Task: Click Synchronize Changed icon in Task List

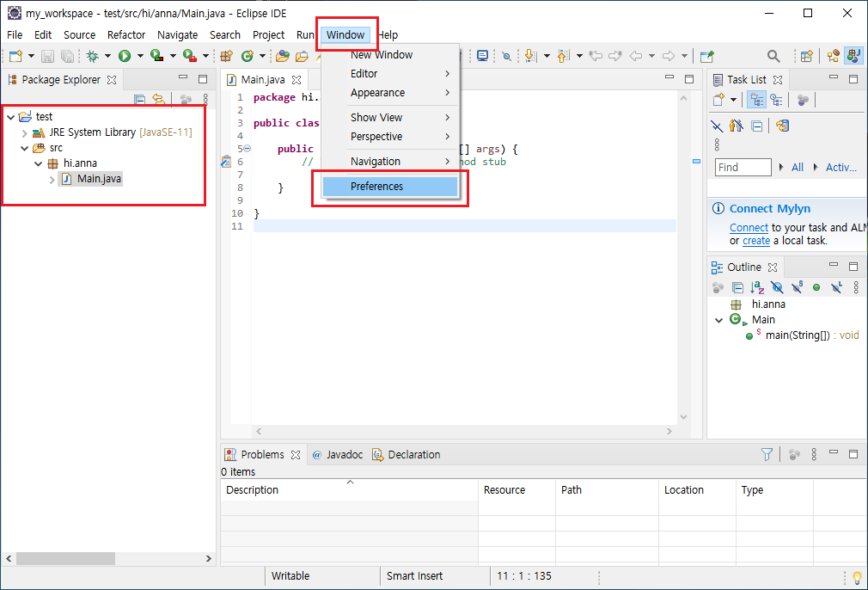Action: (783, 126)
